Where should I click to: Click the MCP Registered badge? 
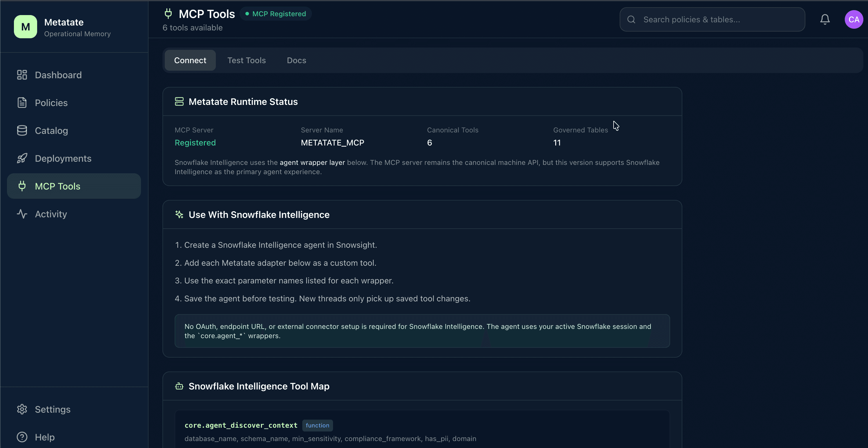point(275,13)
